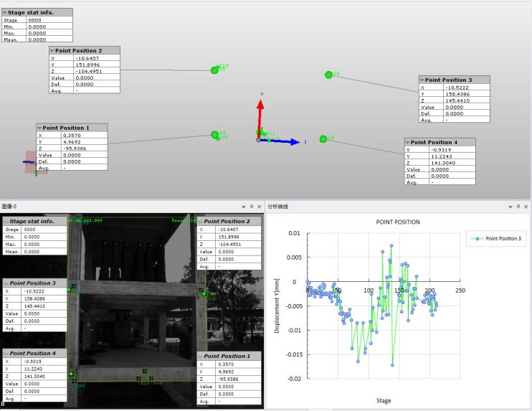Pin the 分析曲线 panel with auto-hide icon
Viewport: 532px width, 411px height.
coord(518,207)
